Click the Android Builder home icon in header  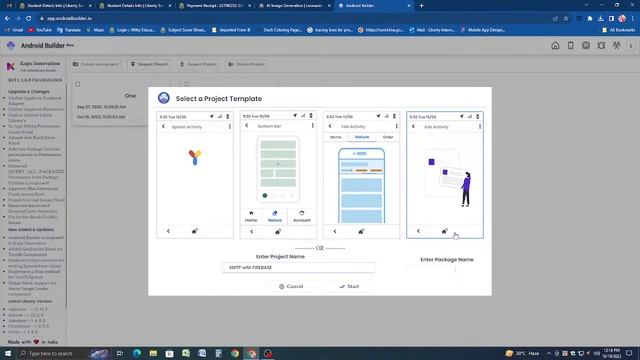click(555, 45)
